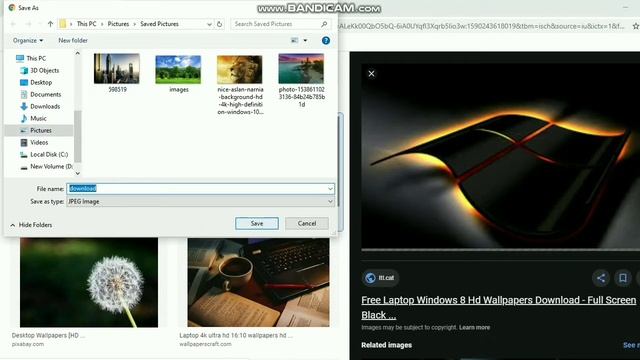Refresh the Saved Pictures folder
The width and height of the screenshot is (640, 360).
[x=220, y=24]
